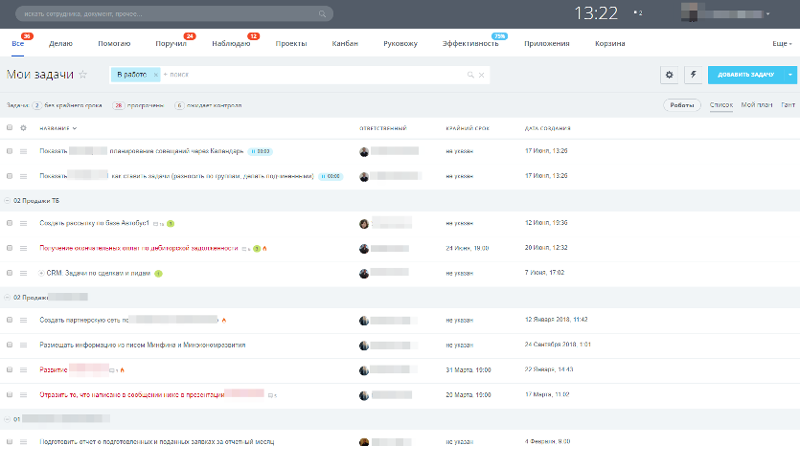Clear the task filter with the X icon
The height and width of the screenshot is (466, 800).
[481, 75]
